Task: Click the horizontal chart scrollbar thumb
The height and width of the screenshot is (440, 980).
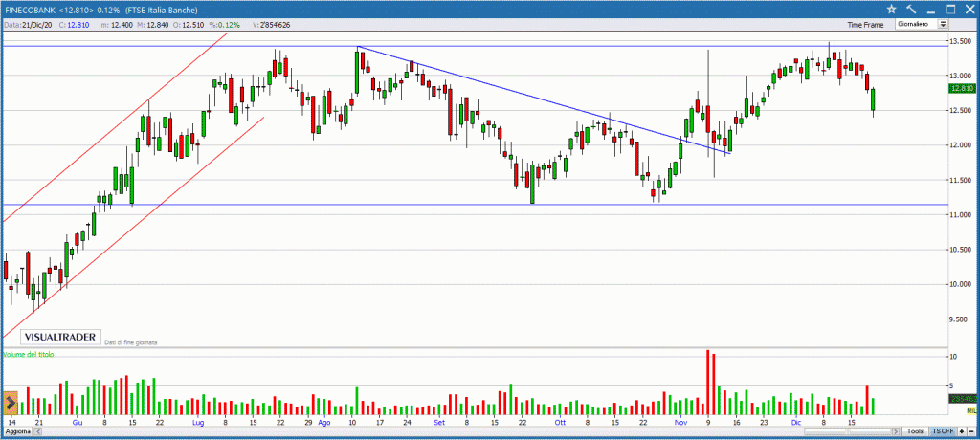Action: pyautogui.click(x=848, y=431)
